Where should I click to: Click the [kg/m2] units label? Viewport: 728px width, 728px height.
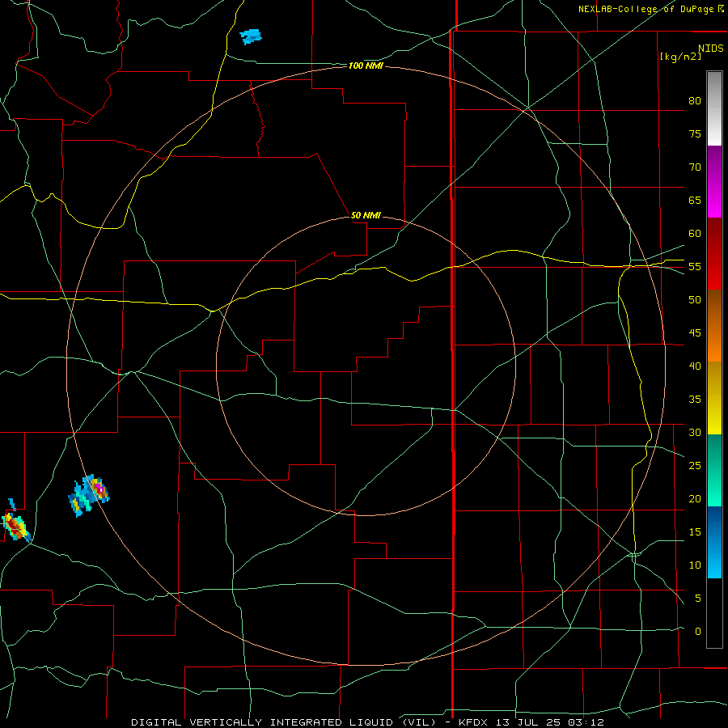click(680, 57)
